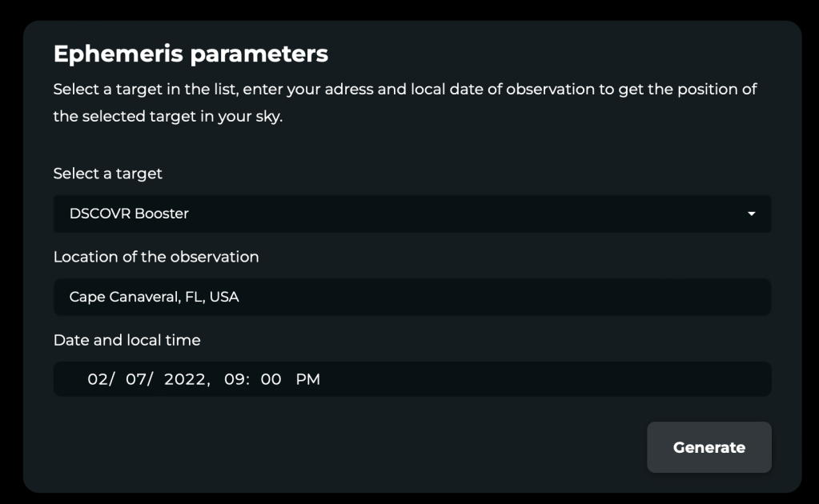Click the Generate button
The height and width of the screenshot is (504, 819).
point(709,447)
